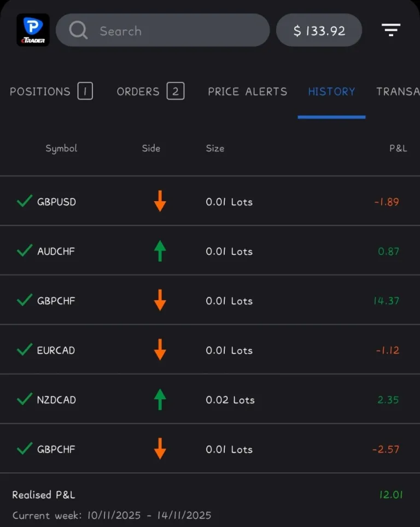
Task: Sort history by the P&L column header
Action: coord(398,148)
